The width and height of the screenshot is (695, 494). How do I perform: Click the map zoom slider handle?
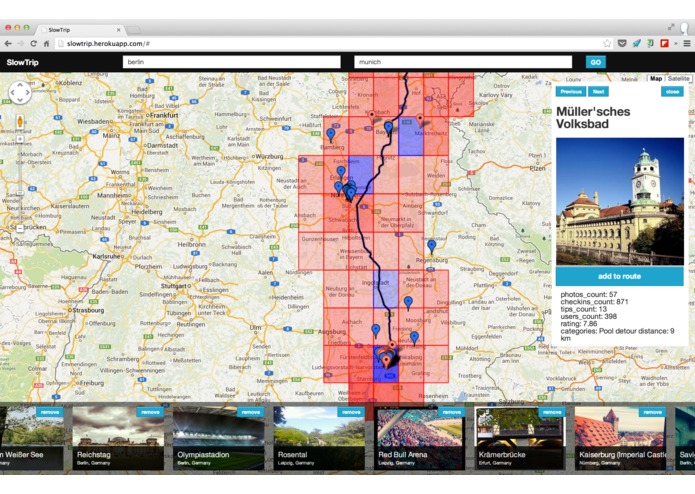click(20, 193)
